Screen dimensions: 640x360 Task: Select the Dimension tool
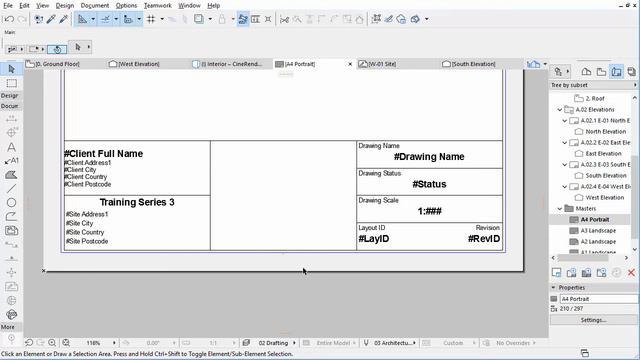click(11, 119)
